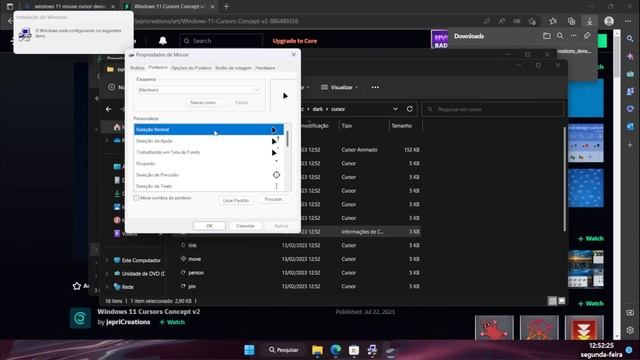Confirm mouse properties with OK
This screenshot has height=360, width=640.
209,226
